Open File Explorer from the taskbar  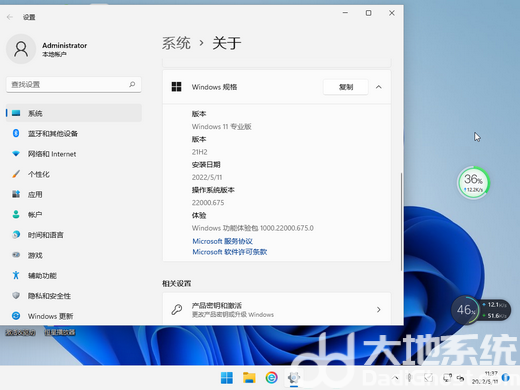click(x=249, y=378)
